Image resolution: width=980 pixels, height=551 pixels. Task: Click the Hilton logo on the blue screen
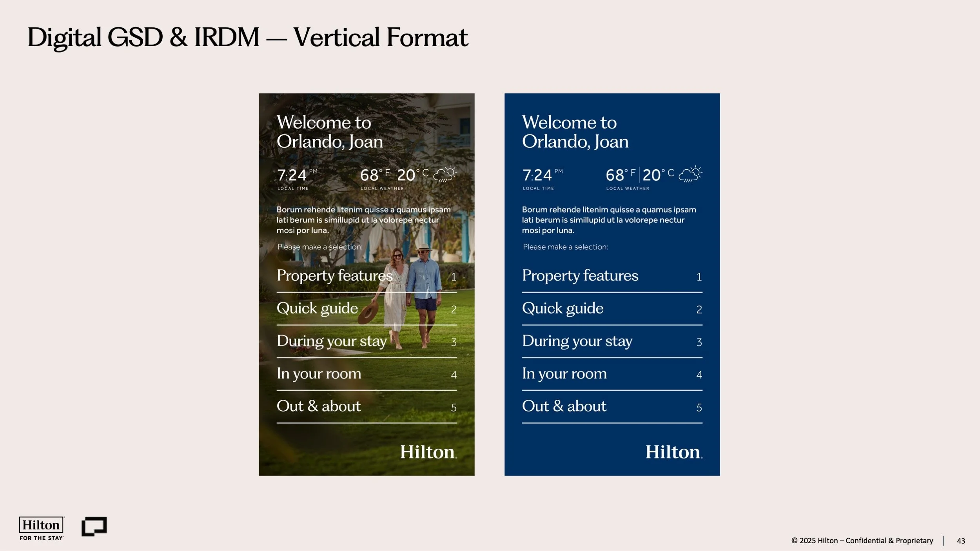pos(674,452)
